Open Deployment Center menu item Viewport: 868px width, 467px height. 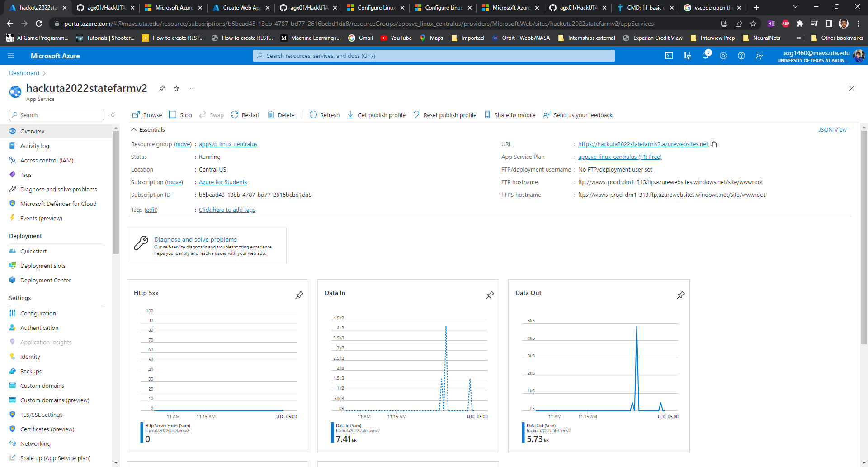click(x=45, y=280)
